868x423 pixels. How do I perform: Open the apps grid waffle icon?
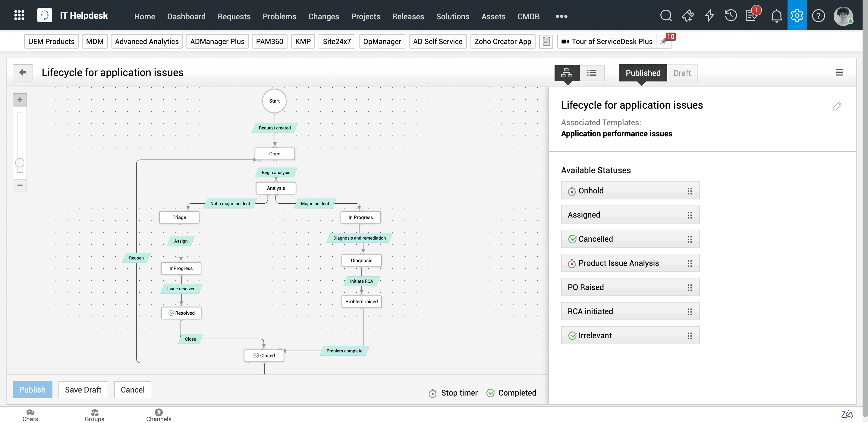click(x=19, y=15)
